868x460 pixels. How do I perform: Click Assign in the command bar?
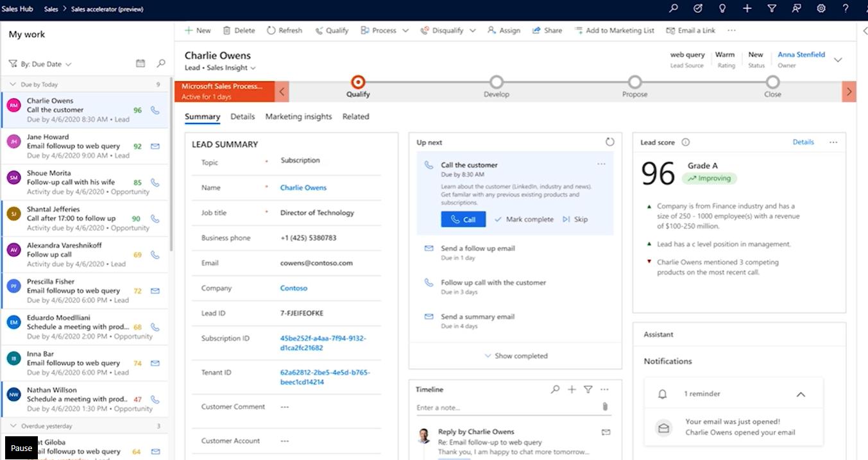tap(504, 31)
